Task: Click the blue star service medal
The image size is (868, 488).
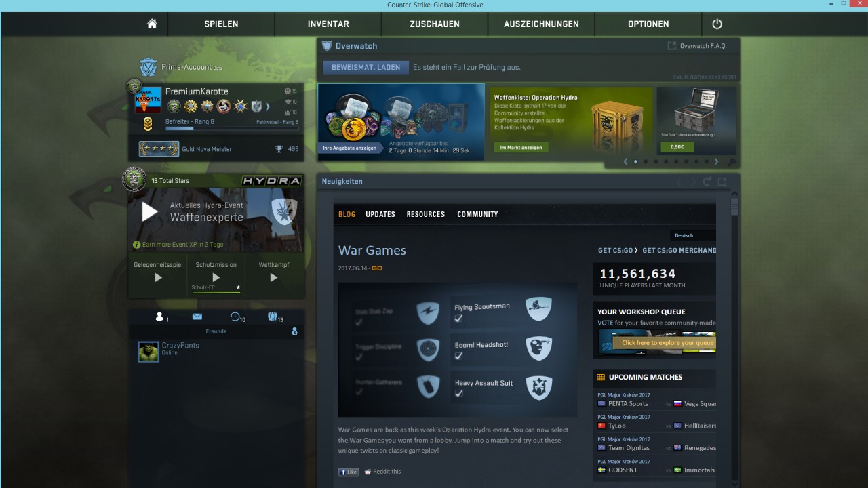Action: (240, 106)
